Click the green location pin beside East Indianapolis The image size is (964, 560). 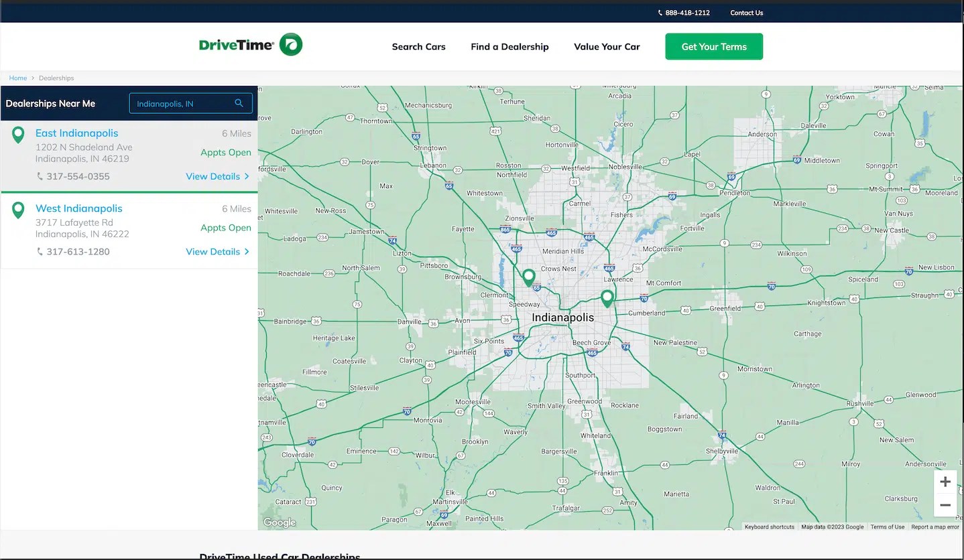click(x=17, y=133)
